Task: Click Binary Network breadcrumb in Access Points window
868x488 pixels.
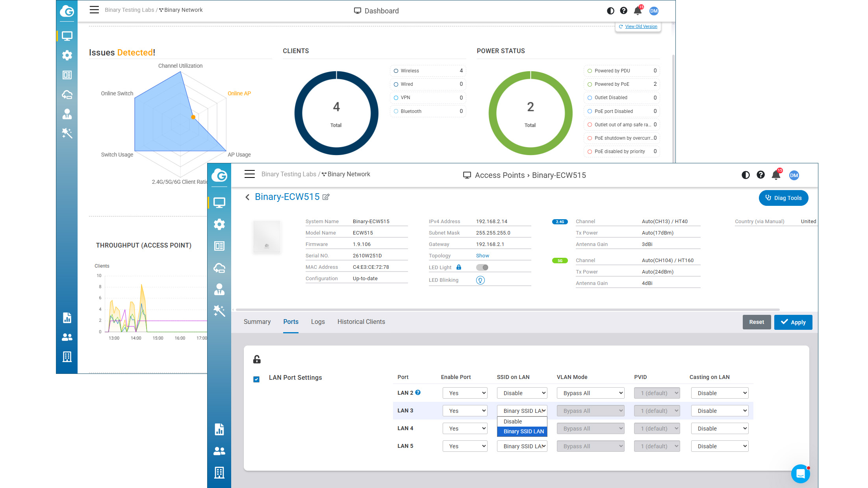Action: point(349,174)
